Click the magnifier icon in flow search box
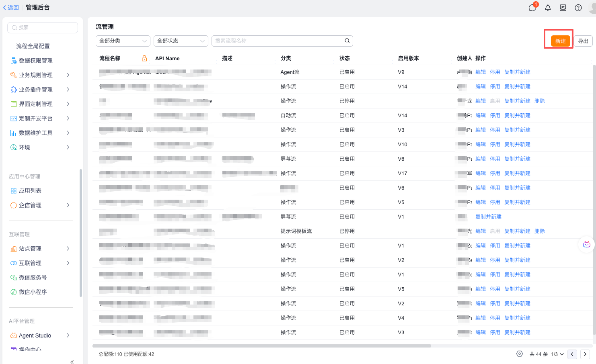Screen dimensions: 596x364 (347, 41)
